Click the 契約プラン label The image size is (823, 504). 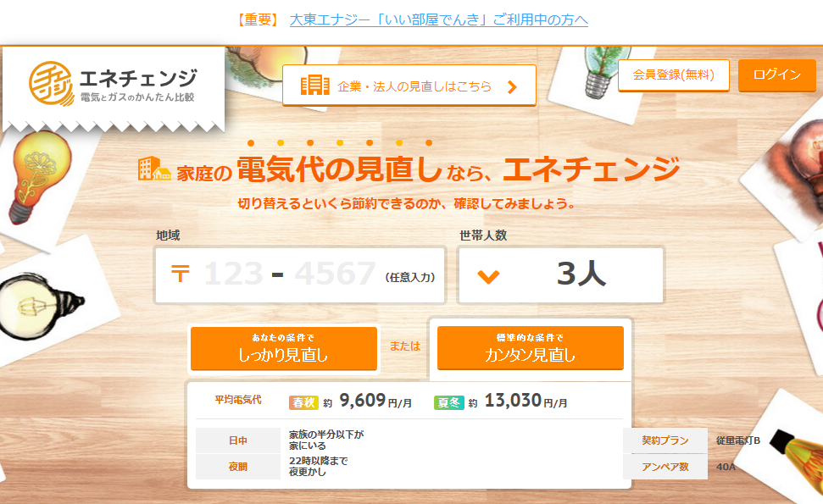click(665, 440)
